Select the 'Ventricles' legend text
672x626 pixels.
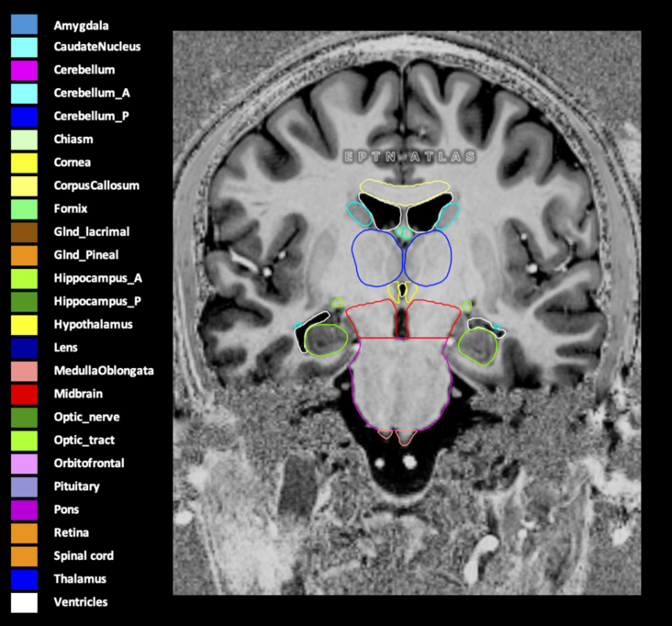(81, 602)
